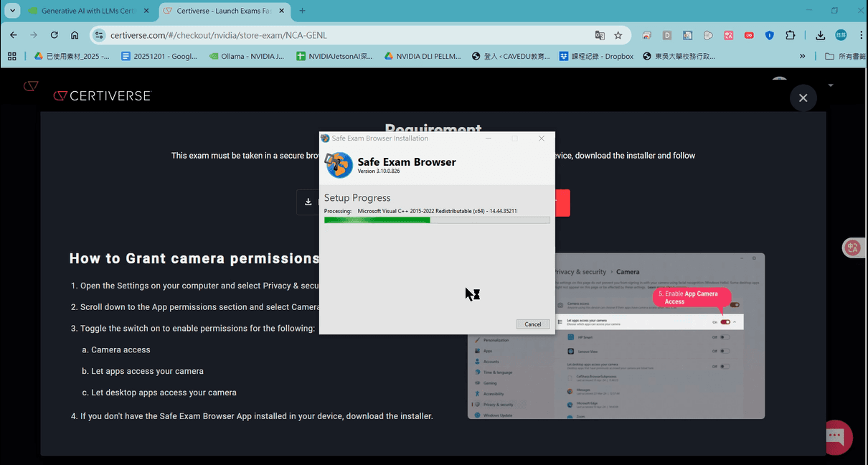Go forward in browser history
868x465 pixels.
coord(34,34)
